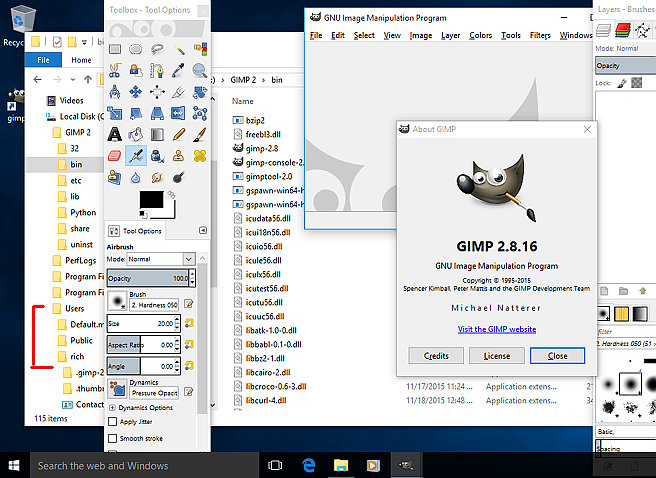Viewport: 656px width, 478px height.
Task: Switch to Home tab in File Explorer
Action: (x=81, y=60)
